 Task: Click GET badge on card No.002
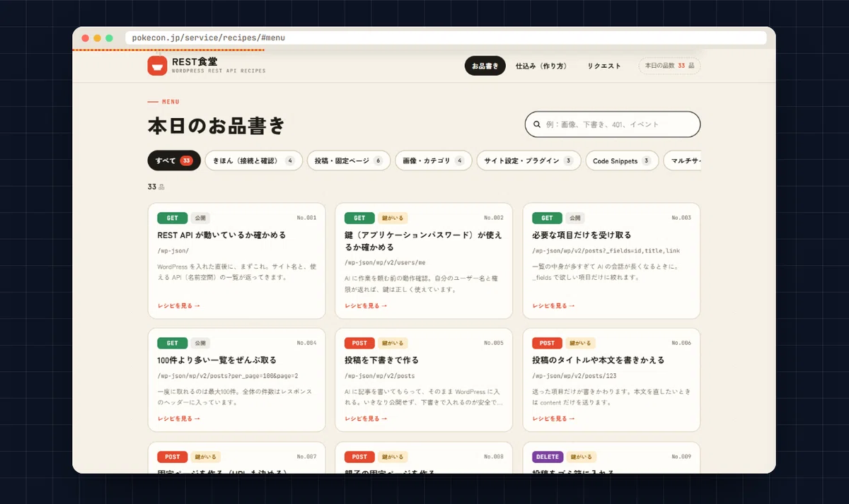359,218
